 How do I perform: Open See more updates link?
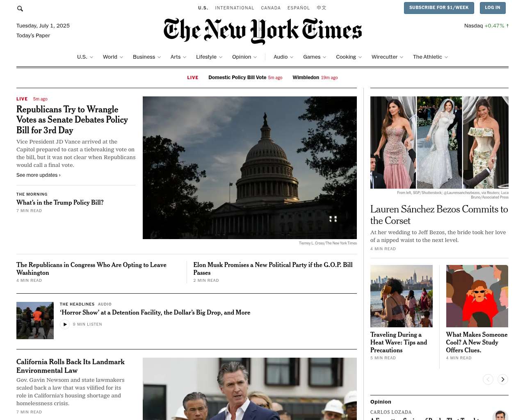coord(39,175)
